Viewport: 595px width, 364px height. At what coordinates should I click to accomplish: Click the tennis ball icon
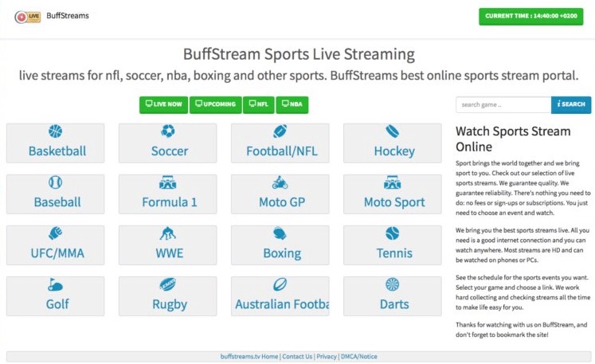coord(393,233)
